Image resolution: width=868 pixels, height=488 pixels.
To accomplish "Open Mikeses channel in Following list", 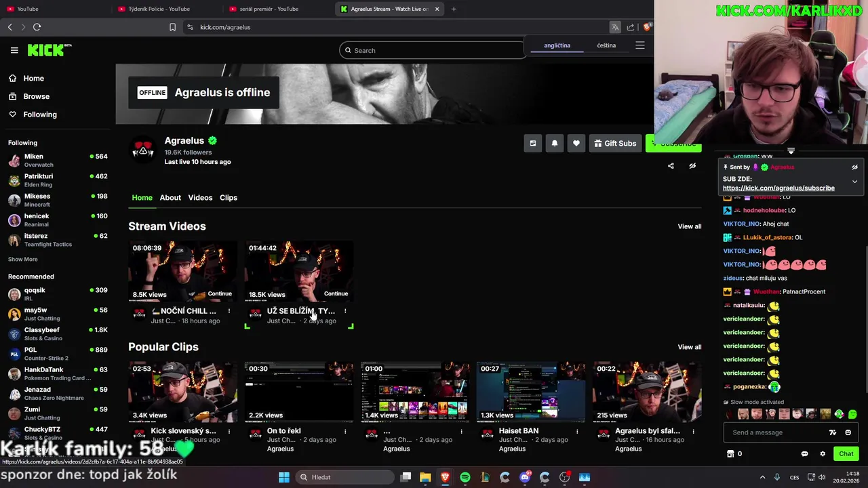I will pos(58,200).
